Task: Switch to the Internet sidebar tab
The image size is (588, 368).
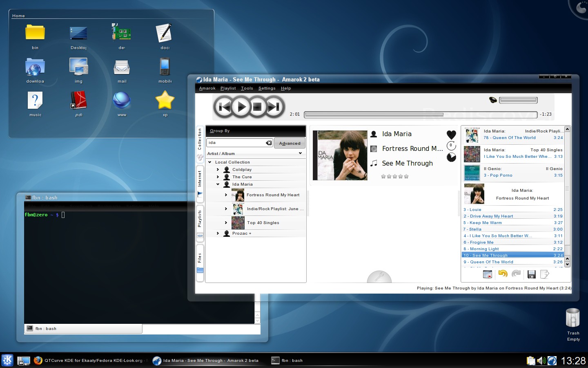Action: pos(200,184)
